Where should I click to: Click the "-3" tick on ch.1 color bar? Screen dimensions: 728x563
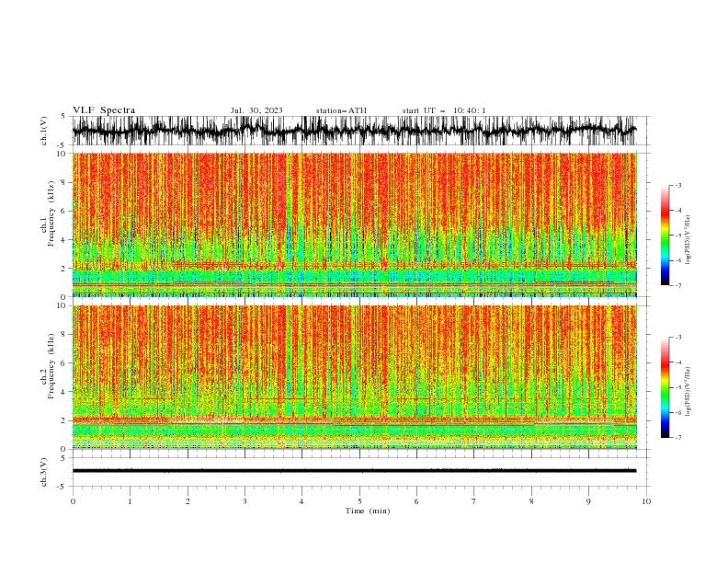[678, 185]
